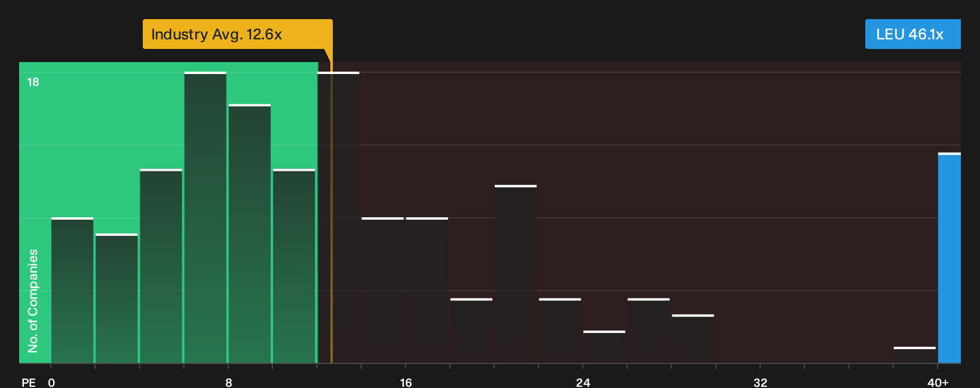Click the x-axis tick label 32

(x=760, y=383)
